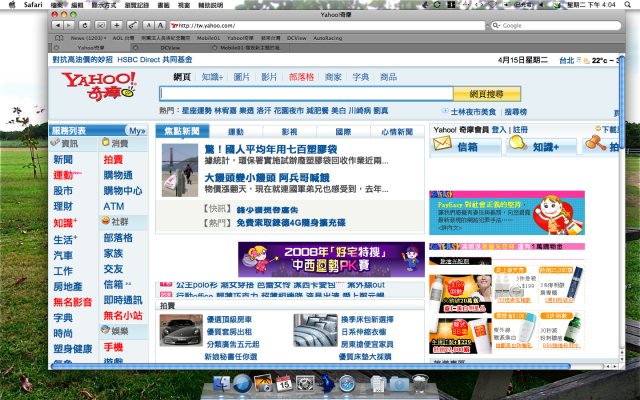Open iCal calendar from the Dock
Viewport: 640px width, 400px height.
284,384
